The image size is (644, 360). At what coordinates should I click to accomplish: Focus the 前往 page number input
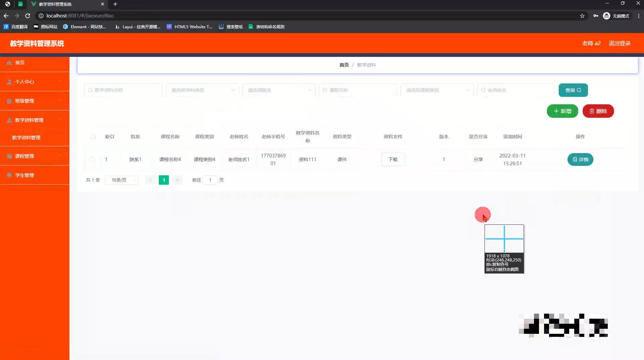point(210,180)
